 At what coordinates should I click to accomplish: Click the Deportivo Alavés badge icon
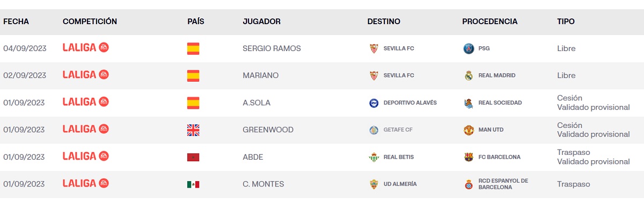coord(374,103)
